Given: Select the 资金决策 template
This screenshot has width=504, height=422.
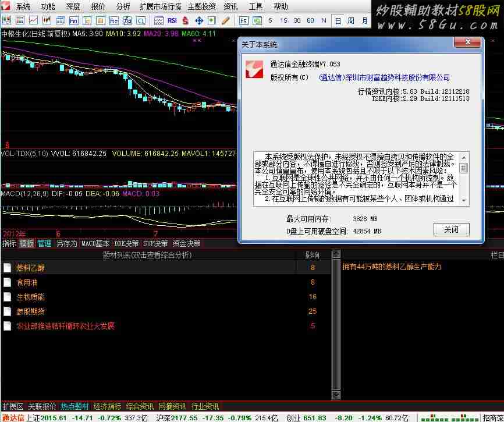Looking at the screenshot, I should coord(186,243).
